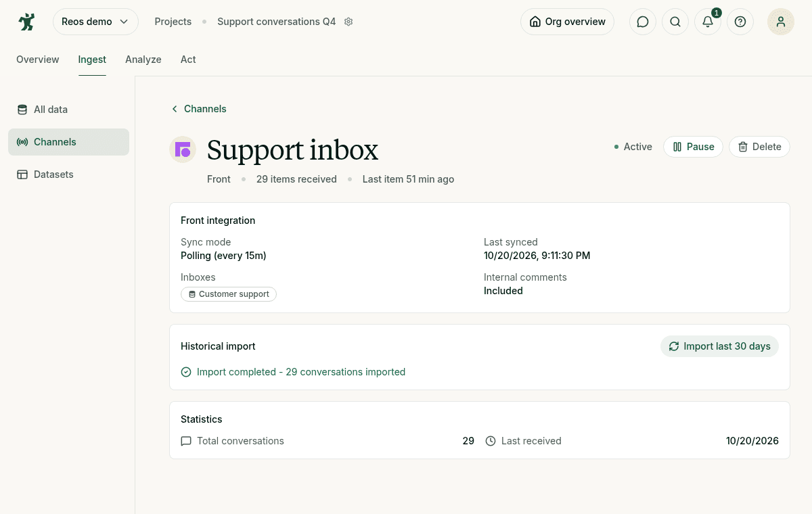Click the search magnifier icon
Screen dimensions: 812x514
(675, 22)
